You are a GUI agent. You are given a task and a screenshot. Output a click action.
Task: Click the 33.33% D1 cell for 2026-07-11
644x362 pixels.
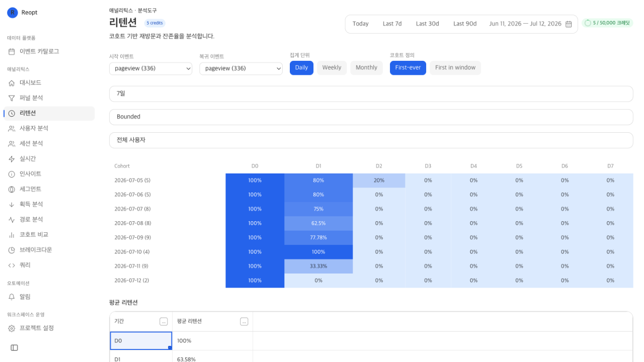318,266
